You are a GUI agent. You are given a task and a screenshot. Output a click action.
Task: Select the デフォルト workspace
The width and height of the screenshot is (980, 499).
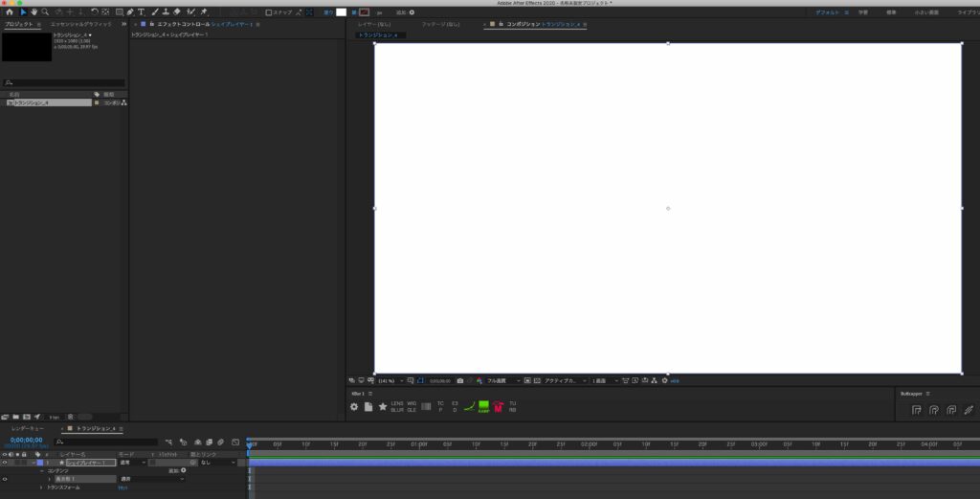click(x=827, y=12)
